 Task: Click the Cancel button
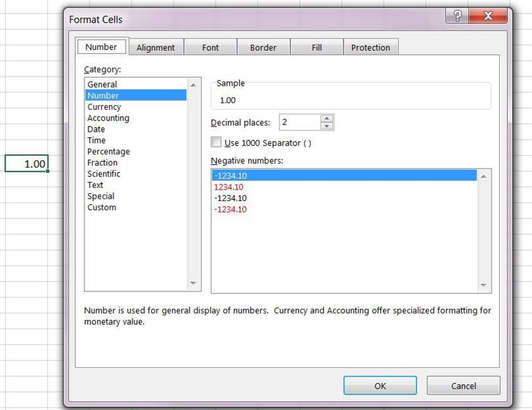point(463,385)
